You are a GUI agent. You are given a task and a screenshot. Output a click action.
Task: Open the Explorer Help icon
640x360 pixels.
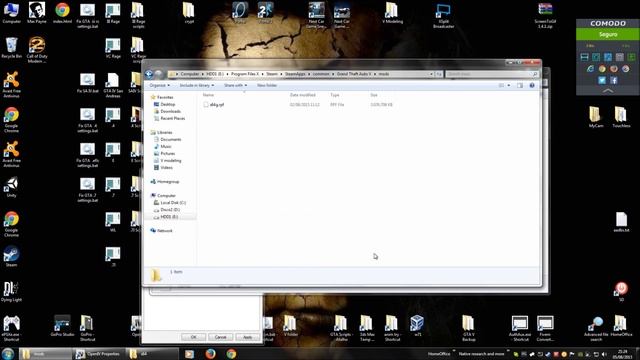click(532, 85)
